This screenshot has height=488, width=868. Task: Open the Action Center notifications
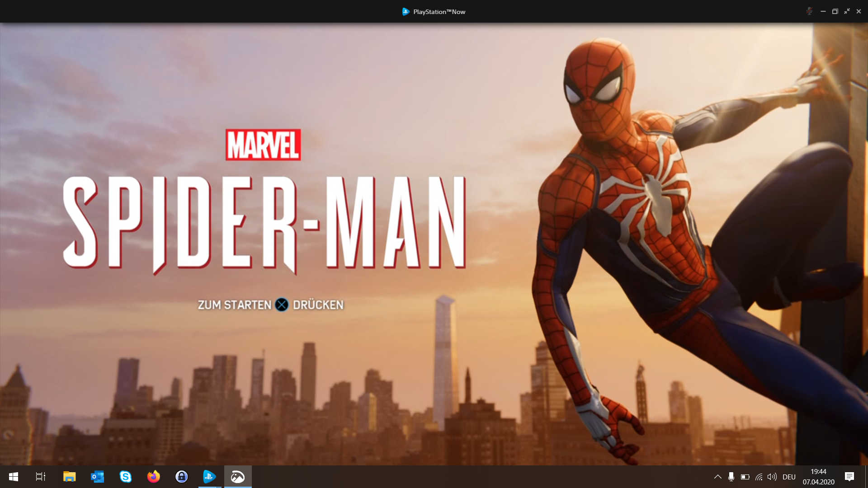pyautogui.click(x=849, y=477)
